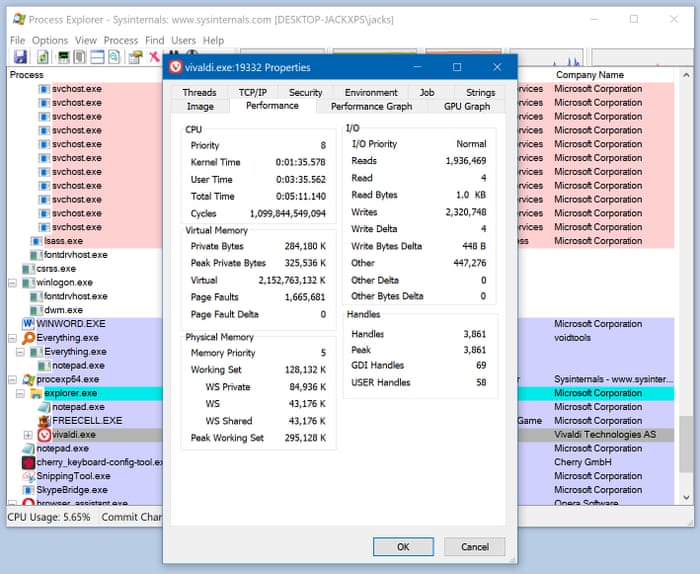
Task: Click the dwm.exe process icon
Action: [36, 310]
